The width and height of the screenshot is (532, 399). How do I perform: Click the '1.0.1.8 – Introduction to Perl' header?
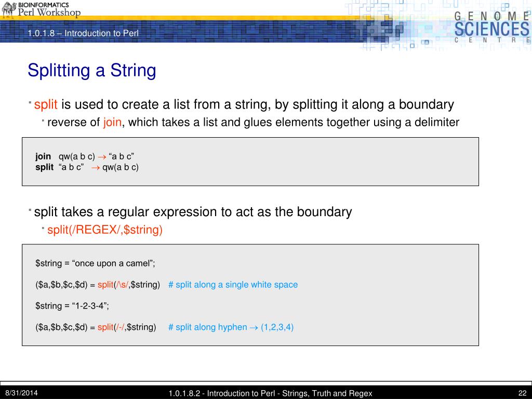[x=83, y=33]
